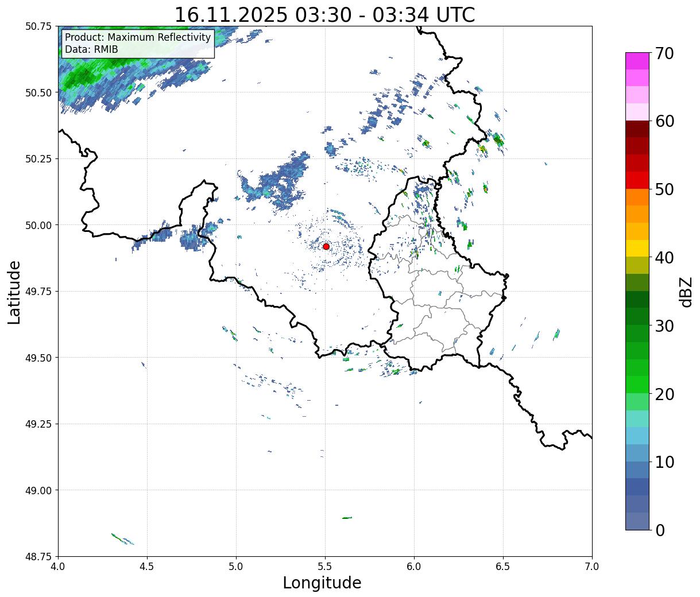Click the longitude tick label 4.5
Viewport: 700px width, 597px height.
(x=147, y=566)
